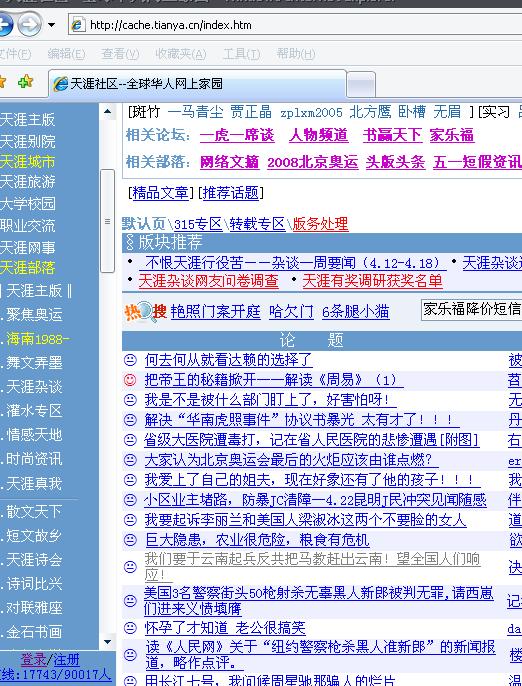Open author link zplxm2005
The height and width of the screenshot is (686, 522).
pos(311,112)
